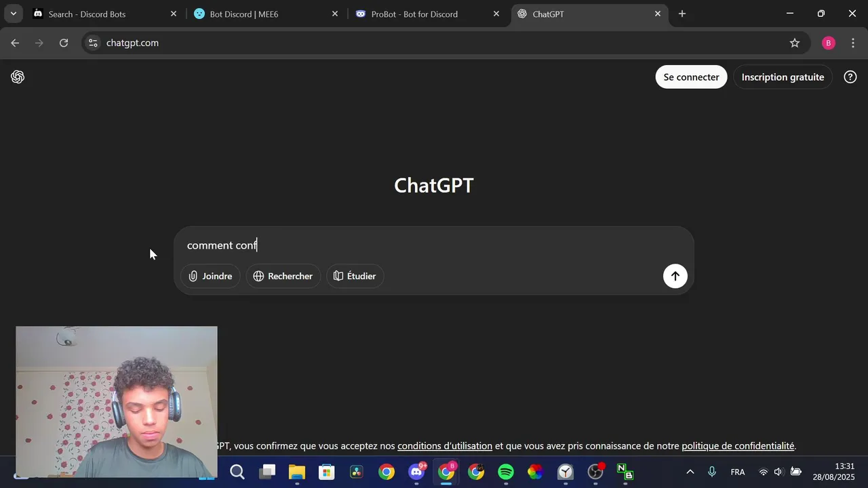Open first Chrome icon in taskbar
Screen dimensions: 868x488
tap(387, 472)
